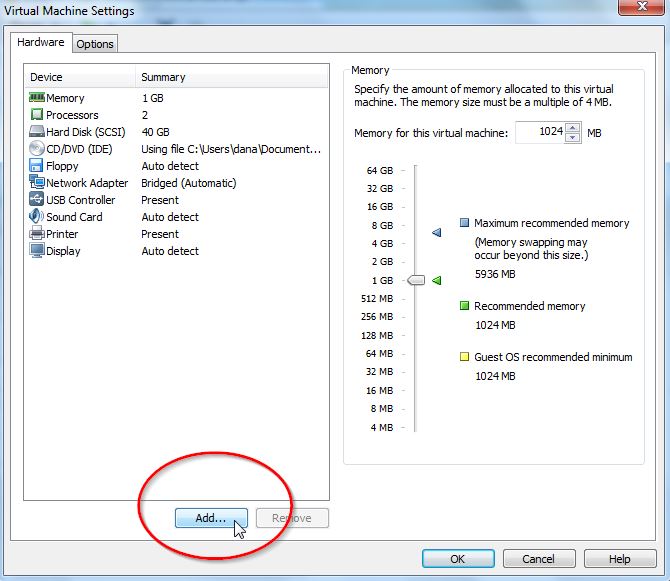The height and width of the screenshot is (581, 670).
Task: Increase memory with the up spinner arrow
Action: pyautogui.click(x=573, y=127)
